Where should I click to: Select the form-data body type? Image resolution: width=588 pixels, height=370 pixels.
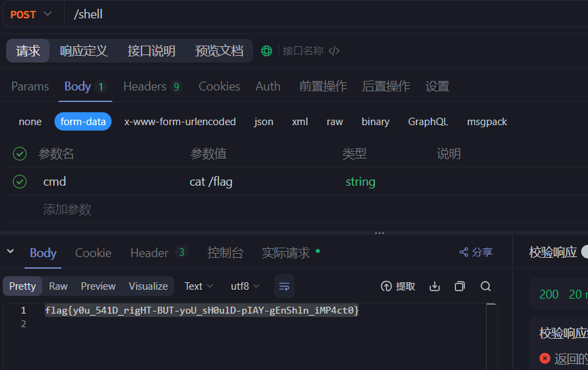click(x=83, y=122)
